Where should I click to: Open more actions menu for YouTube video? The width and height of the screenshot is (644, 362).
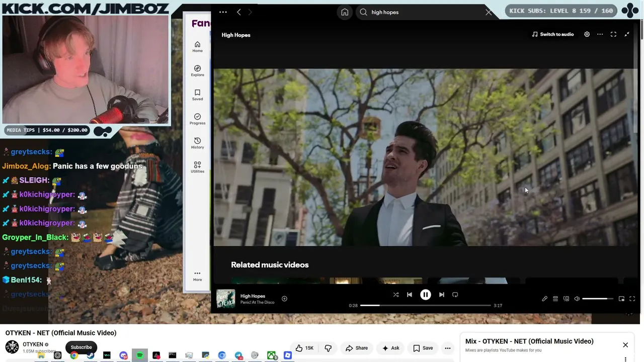click(x=447, y=348)
